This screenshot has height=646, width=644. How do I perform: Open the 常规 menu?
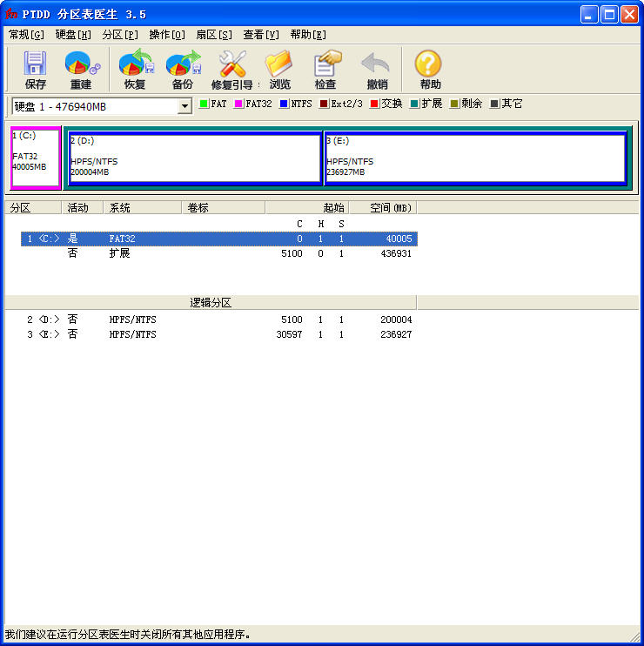[x=26, y=35]
